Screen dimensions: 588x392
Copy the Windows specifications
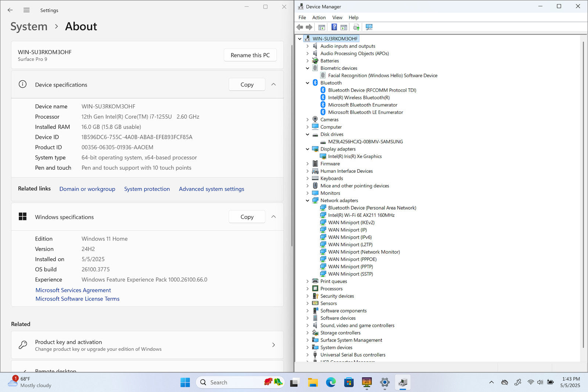(x=247, y=217)
